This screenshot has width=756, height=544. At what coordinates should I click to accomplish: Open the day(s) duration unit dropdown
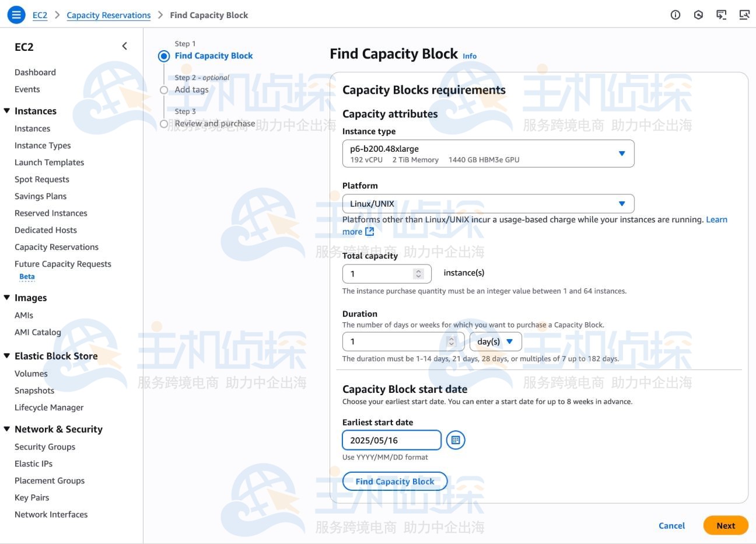pos(495,341)
